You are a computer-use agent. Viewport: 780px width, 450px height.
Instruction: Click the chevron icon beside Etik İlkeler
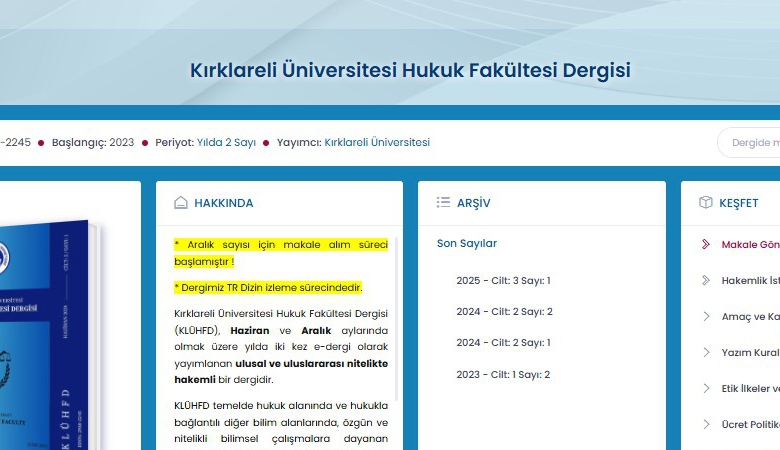pos(706,388)
